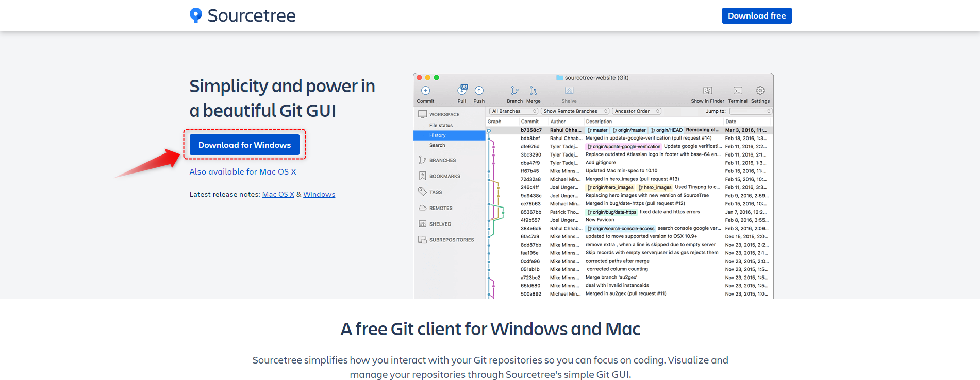
Task: Click the Tags sidebar icon
Action: (x=423, y=192)
